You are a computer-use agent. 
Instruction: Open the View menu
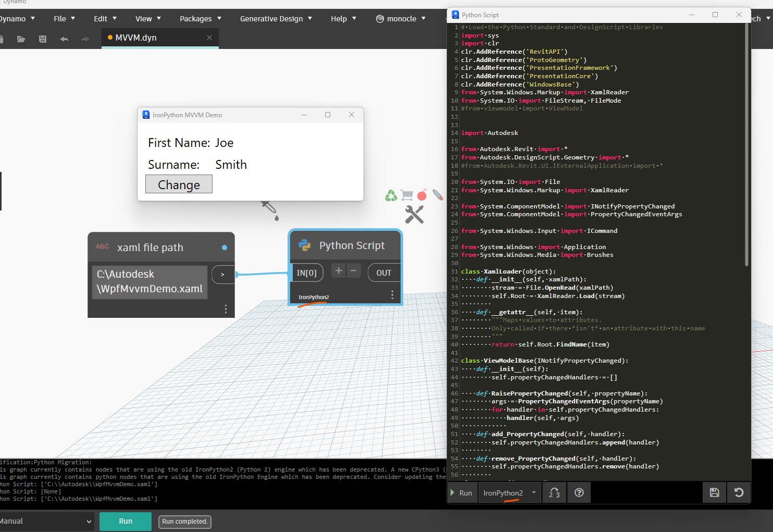[148, 19]
